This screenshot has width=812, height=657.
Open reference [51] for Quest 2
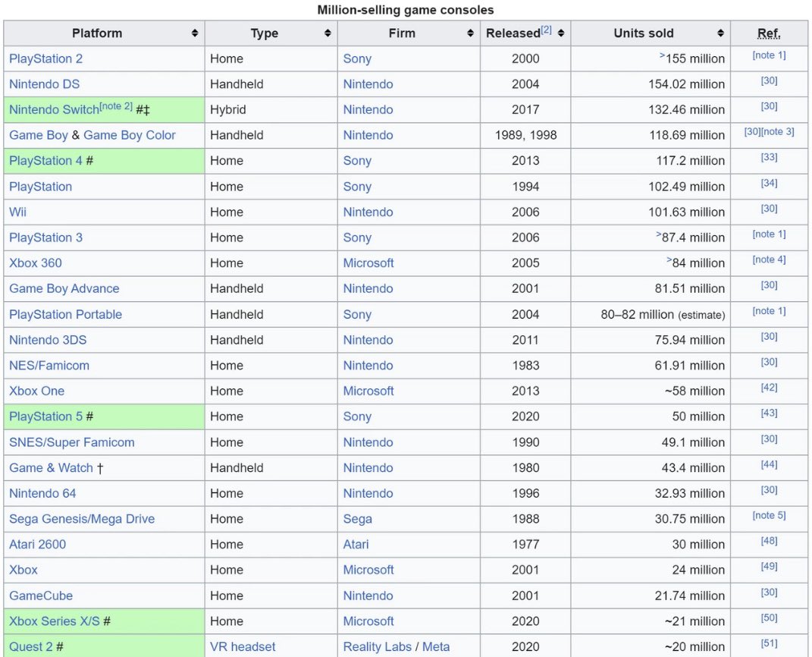(769, 643)
